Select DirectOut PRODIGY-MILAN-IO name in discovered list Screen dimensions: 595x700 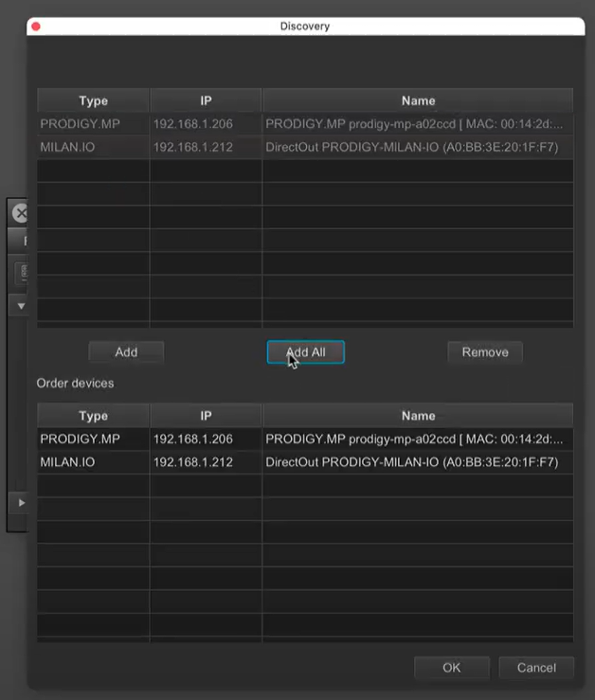pos(418,147)
